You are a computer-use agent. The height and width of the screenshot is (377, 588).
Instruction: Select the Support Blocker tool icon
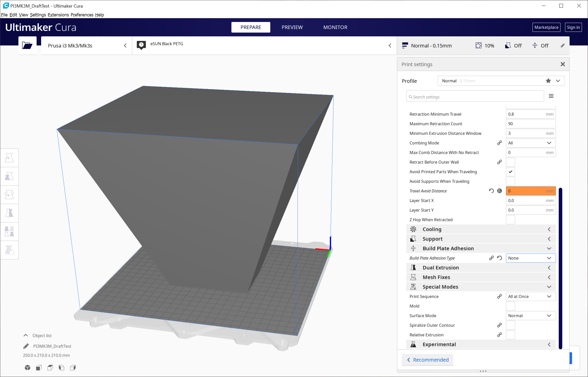tap(9, 250)
